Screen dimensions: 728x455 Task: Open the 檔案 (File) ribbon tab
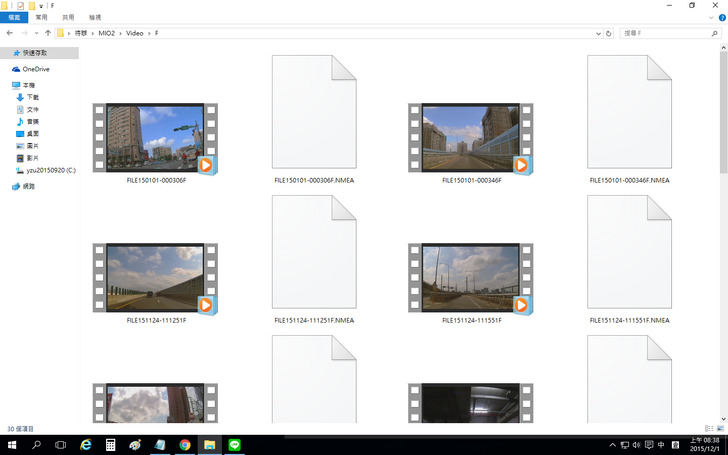coord(14,17)
